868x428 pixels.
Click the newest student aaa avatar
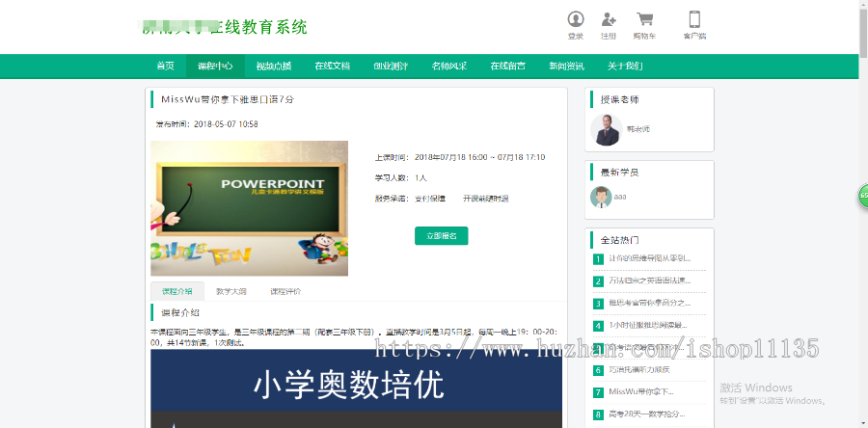tap(601, 197)
